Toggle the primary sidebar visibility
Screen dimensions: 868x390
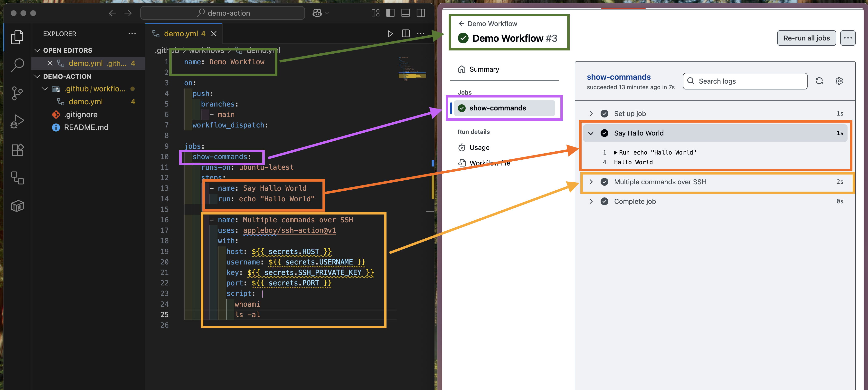pyautogui.click(x=390, y=13)
